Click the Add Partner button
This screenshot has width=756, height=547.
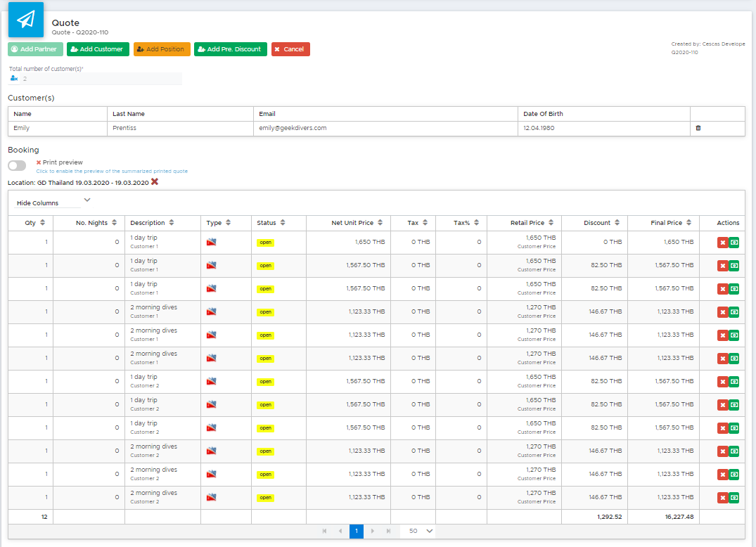(x=35, y=49)
